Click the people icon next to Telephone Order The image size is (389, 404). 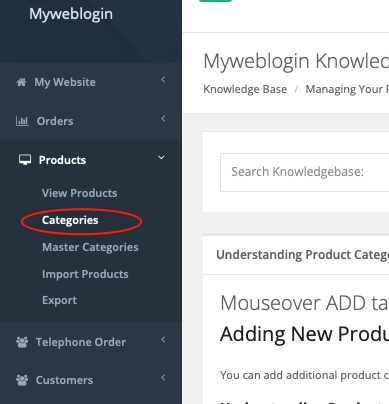[22, 342]
